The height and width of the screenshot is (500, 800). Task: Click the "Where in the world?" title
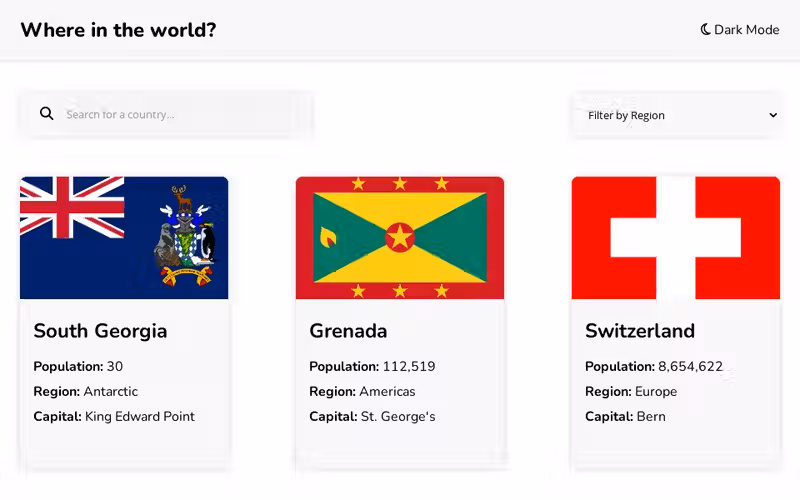click(x=118, y=30)
